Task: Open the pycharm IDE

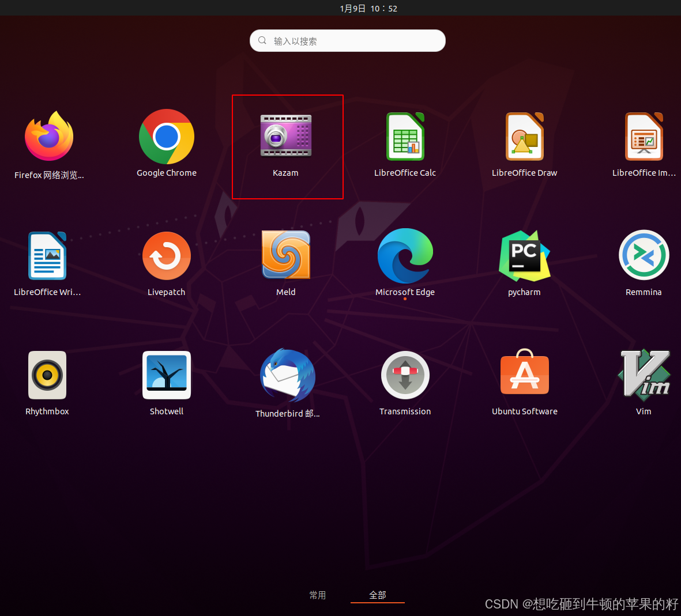Action: pos(525,256)
